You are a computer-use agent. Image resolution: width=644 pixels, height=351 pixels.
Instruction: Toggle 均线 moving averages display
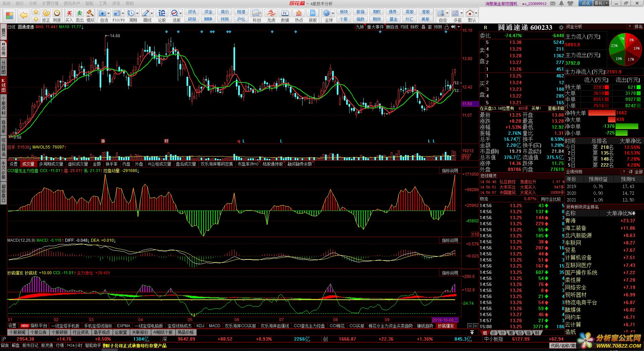(405, 27)
